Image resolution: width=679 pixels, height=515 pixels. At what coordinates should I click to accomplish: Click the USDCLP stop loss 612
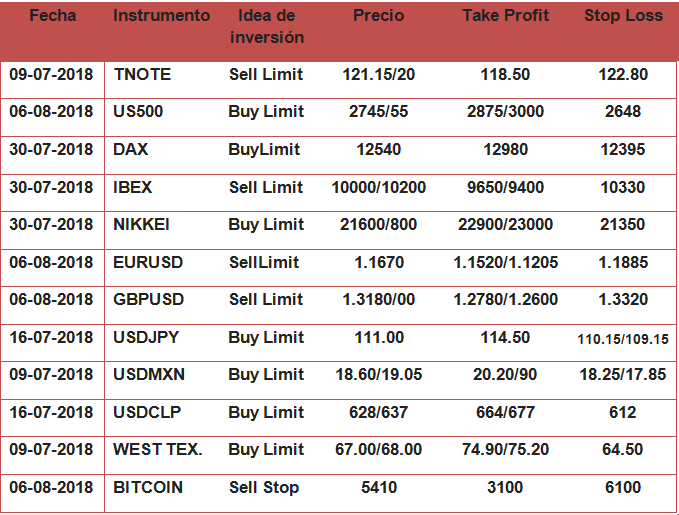pos(623,412)
